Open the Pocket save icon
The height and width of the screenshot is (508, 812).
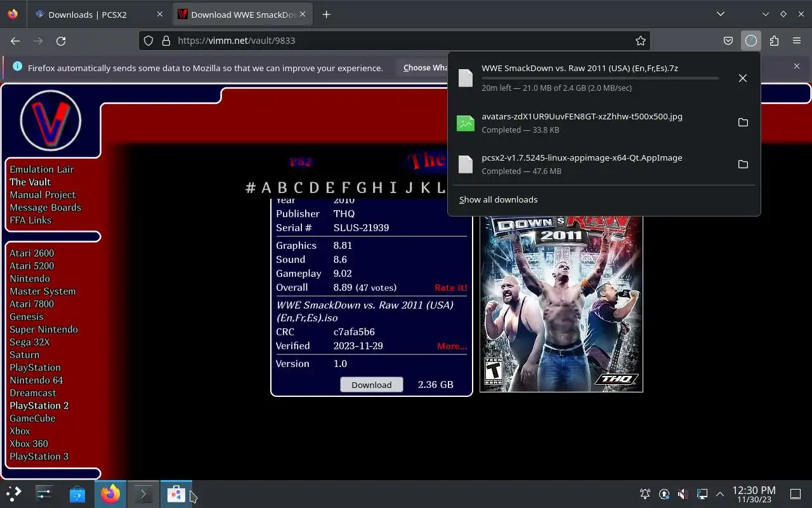(x=728, y=41)
